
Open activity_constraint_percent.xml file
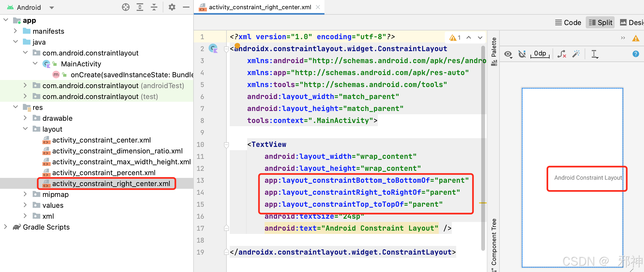pyautogui.click(x=104, y=173)
